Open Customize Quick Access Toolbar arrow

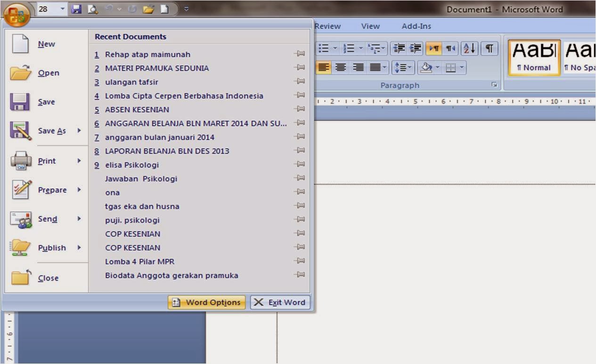(x=186, y=9)
